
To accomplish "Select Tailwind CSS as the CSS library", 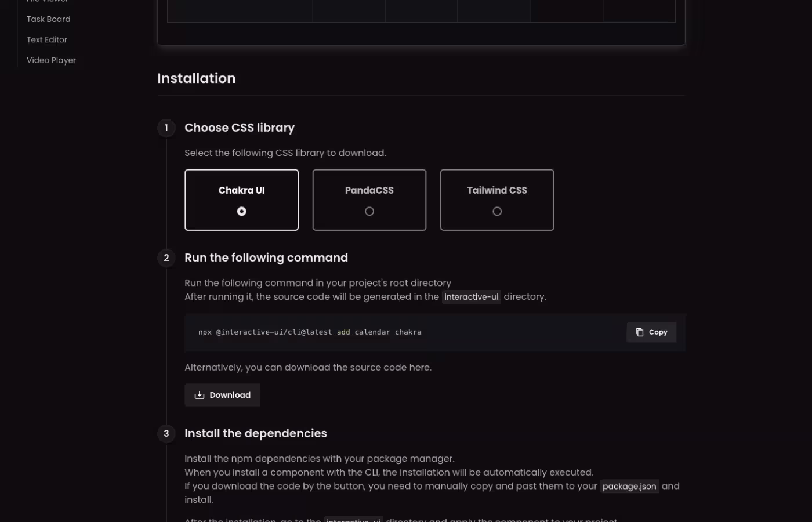I will tap(497, 200).
